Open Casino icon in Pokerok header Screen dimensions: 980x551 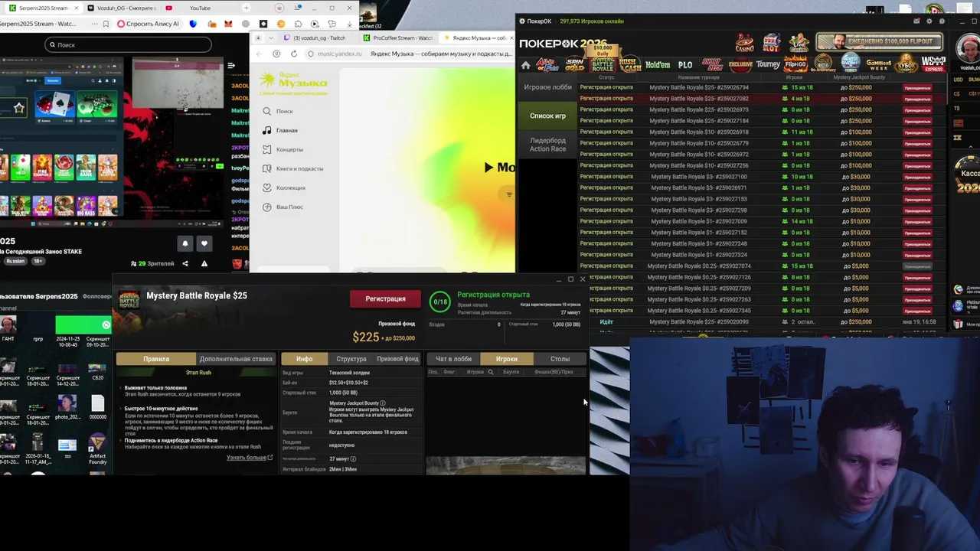point(744,43)
